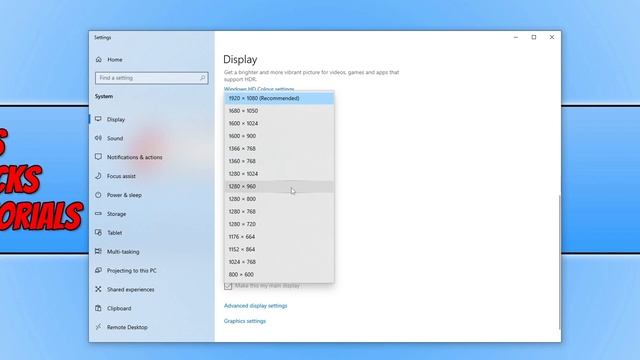Click the Find a setting search field

coord(151,78)
